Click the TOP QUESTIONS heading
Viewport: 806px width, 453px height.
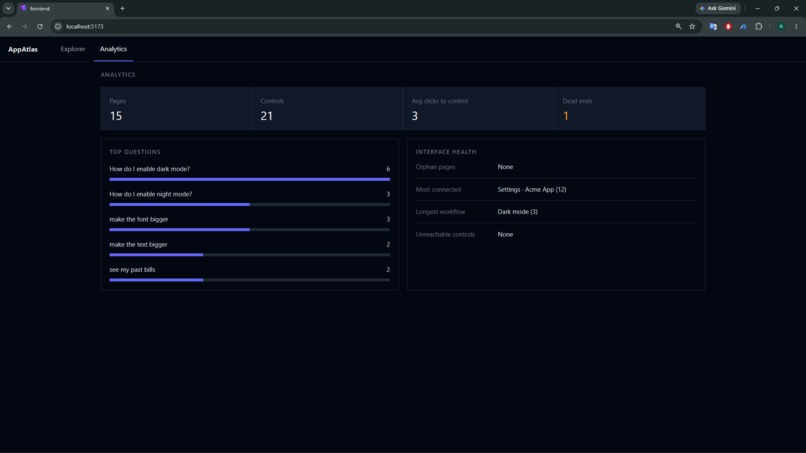[135, 152]
